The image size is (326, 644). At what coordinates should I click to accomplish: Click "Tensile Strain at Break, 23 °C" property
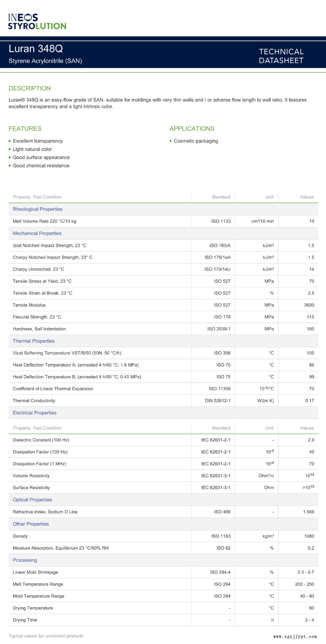pyautogui.click(x=43, y=293)
